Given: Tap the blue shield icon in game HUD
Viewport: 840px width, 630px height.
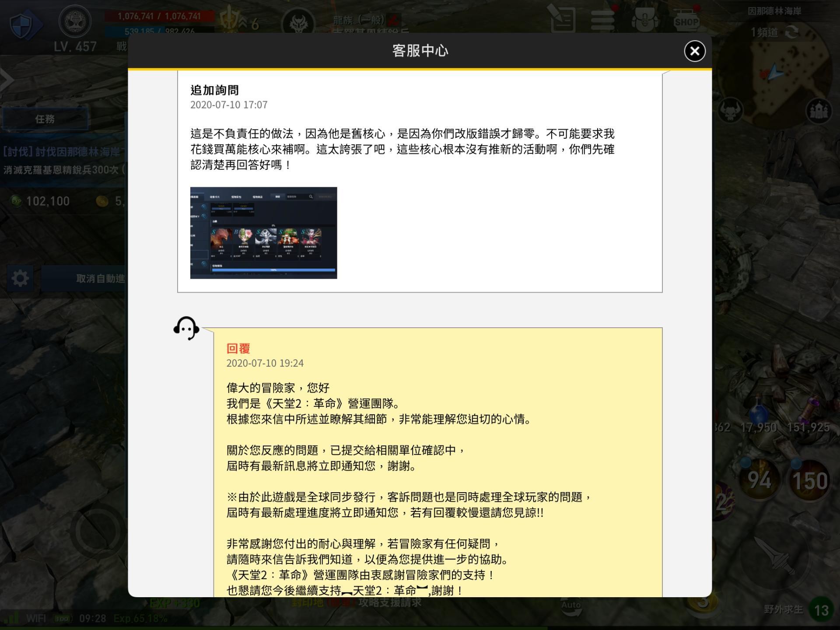Looking at the screenshot, I should pyautogui.click(x=25, y=25).
